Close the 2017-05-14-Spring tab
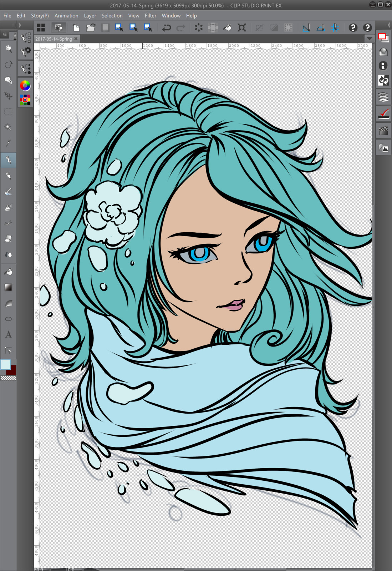 pyautogui.click(x=76, y=39)
